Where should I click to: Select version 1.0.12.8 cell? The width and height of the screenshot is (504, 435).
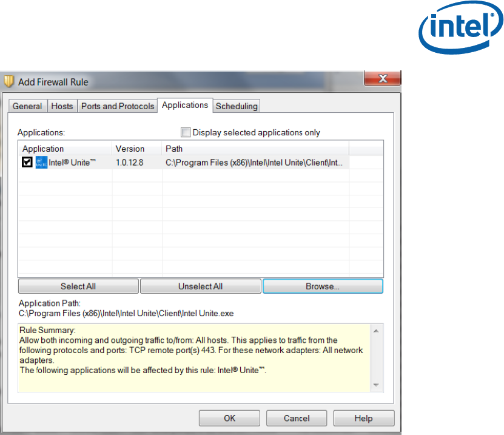pos(130,163)
